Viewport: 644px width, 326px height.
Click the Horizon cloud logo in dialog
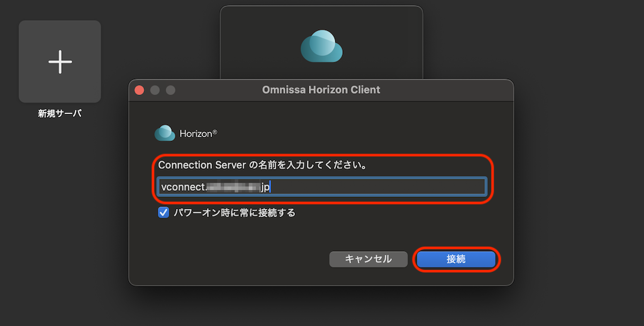[x=165, y=133]
